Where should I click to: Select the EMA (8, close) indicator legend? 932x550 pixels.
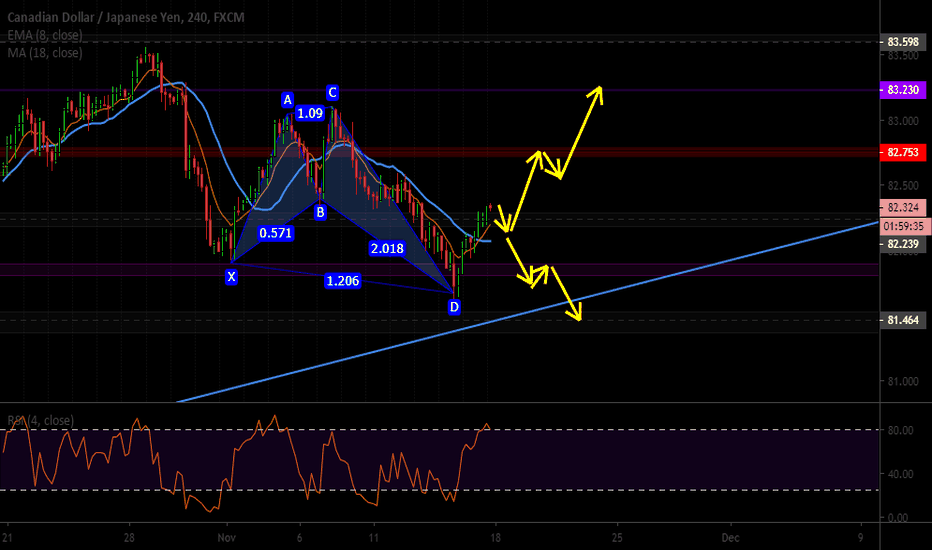click(43, 36)
